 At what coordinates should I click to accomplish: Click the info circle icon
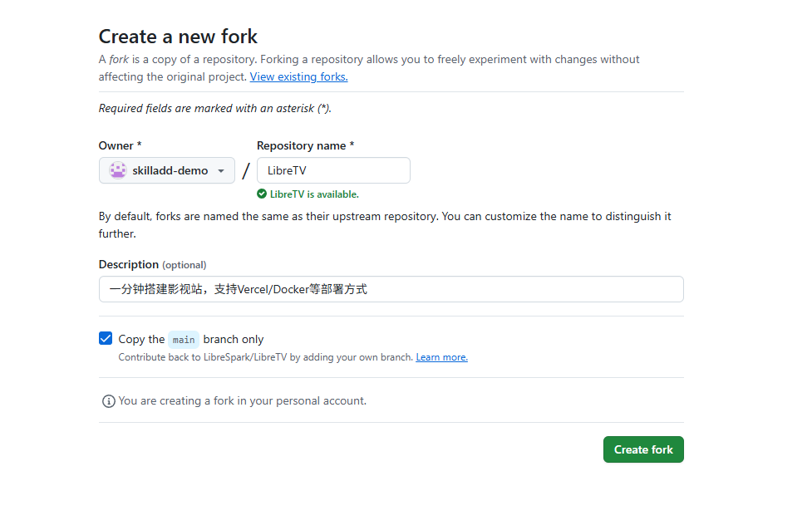point(108,401)
